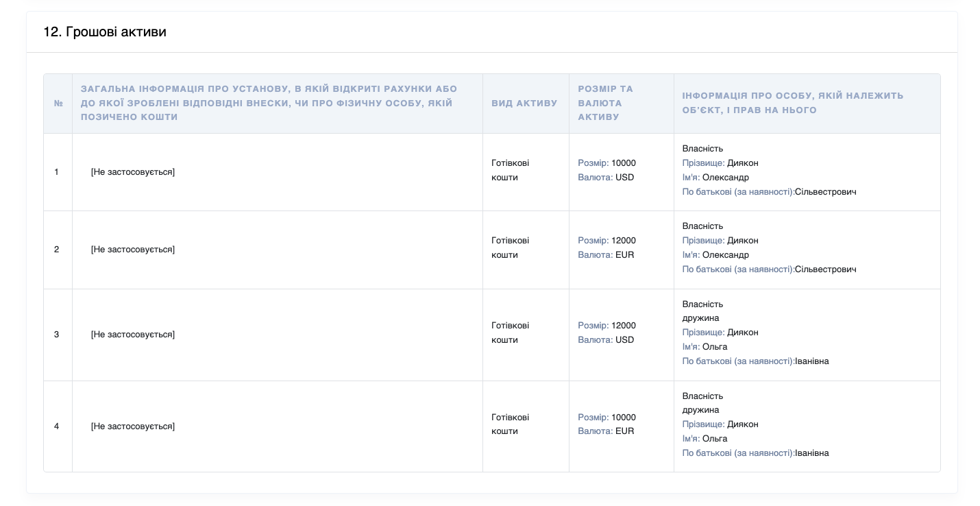This screenshot has height=506, width=980.
Task: Click "[Не застосовується]" in row 2
Action: pyautogui.click(x=133, y=250)
